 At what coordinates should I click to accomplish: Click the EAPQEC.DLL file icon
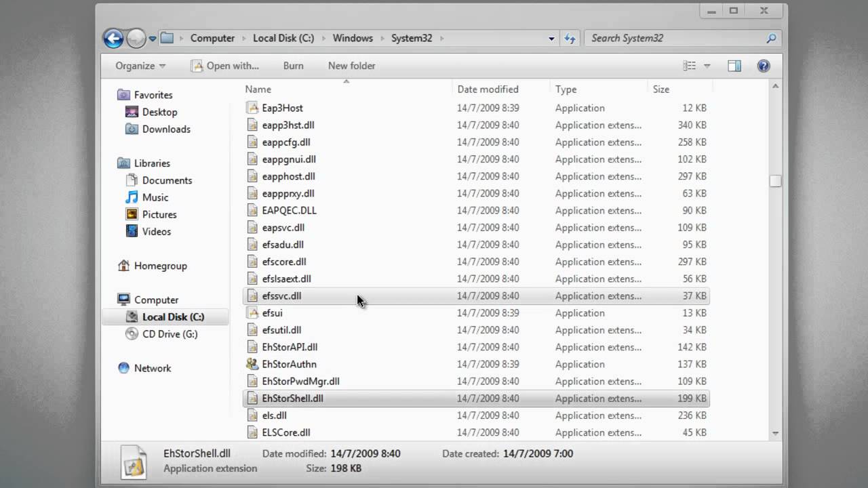(252, 210)
